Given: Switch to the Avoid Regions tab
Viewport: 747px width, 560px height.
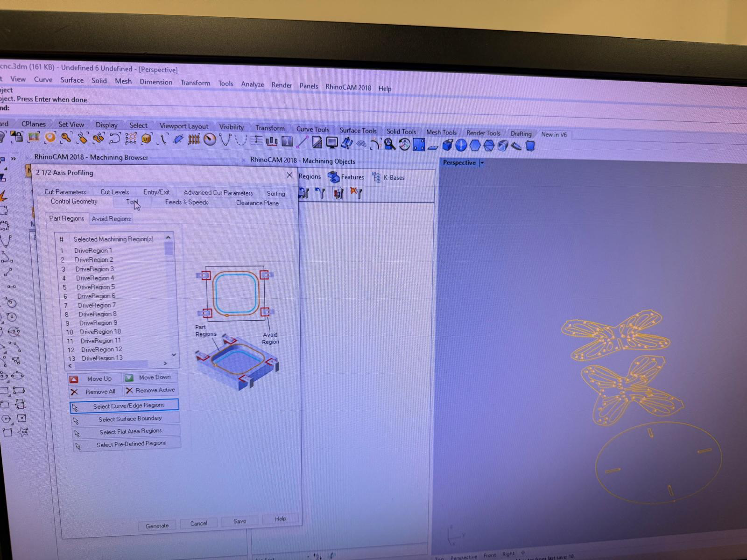Looking at the screenshot, I should pyautogui.click(x=111, y=218).
